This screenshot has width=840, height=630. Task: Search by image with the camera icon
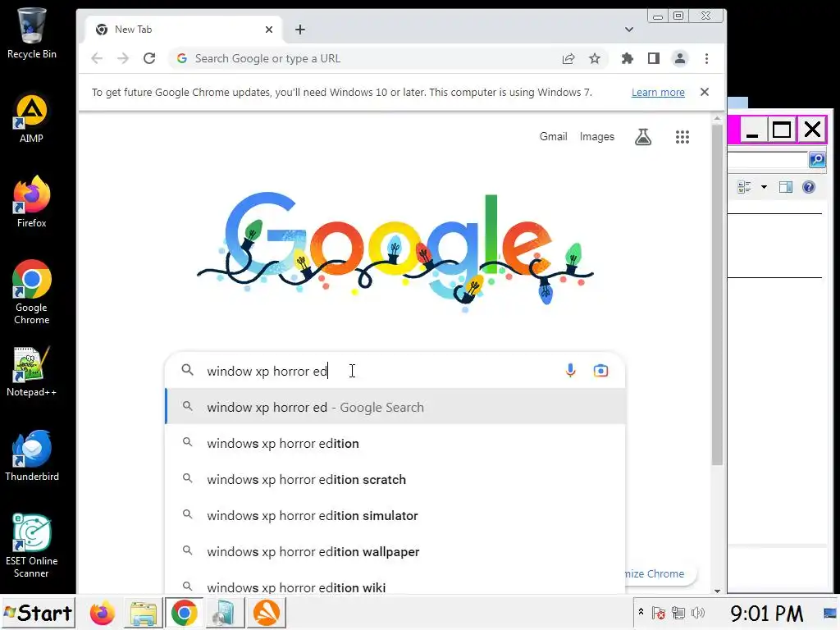pos(600,370)
